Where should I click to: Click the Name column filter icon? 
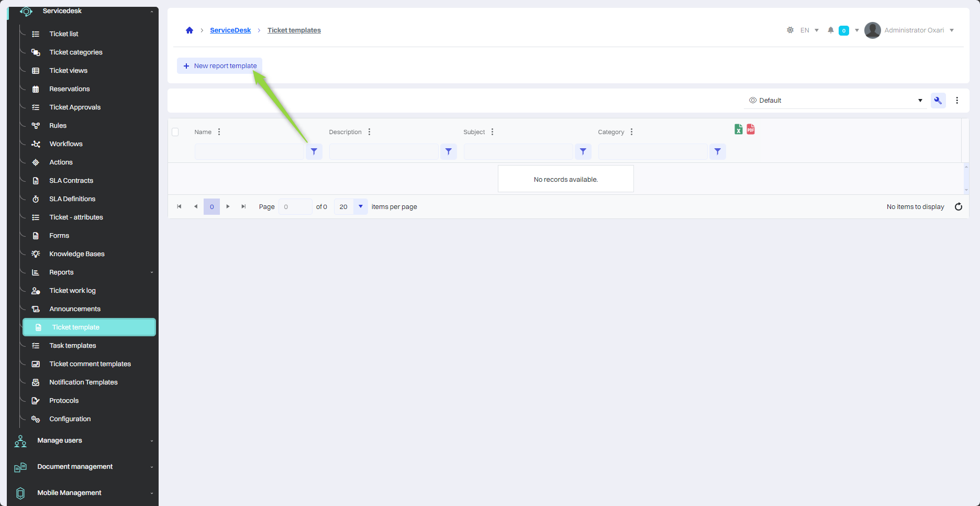click(314, 152)
